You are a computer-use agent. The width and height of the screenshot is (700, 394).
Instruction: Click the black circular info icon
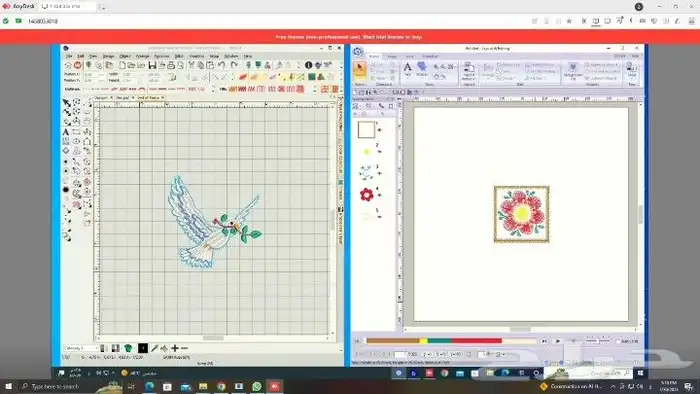point(308,65)
